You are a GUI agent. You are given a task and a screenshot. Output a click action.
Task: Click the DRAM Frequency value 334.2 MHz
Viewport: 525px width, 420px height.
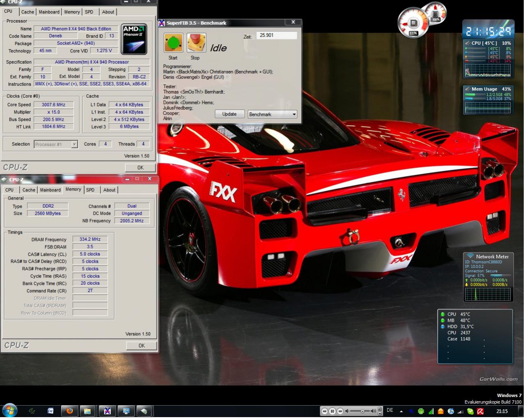(90, 239)
